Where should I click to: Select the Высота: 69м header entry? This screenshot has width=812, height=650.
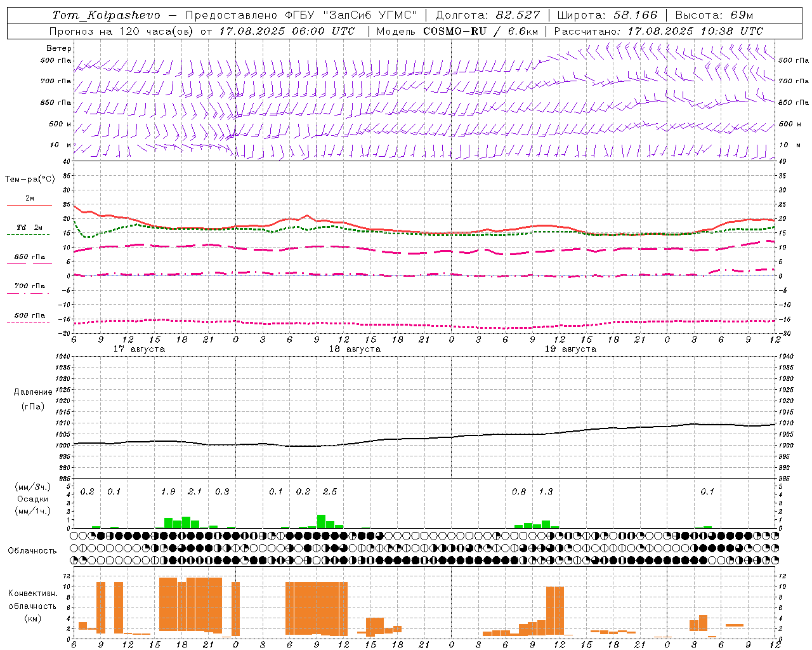714,15
